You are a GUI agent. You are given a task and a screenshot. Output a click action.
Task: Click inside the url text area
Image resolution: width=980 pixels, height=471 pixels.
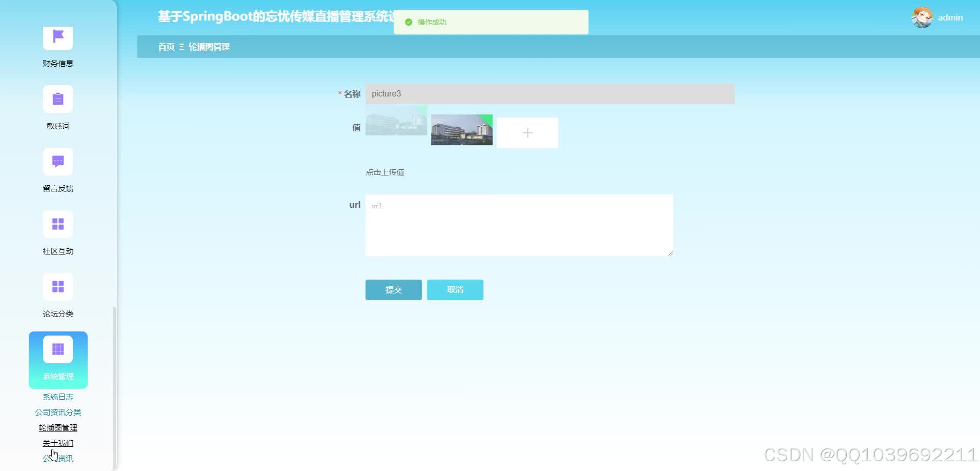[519, 225]
